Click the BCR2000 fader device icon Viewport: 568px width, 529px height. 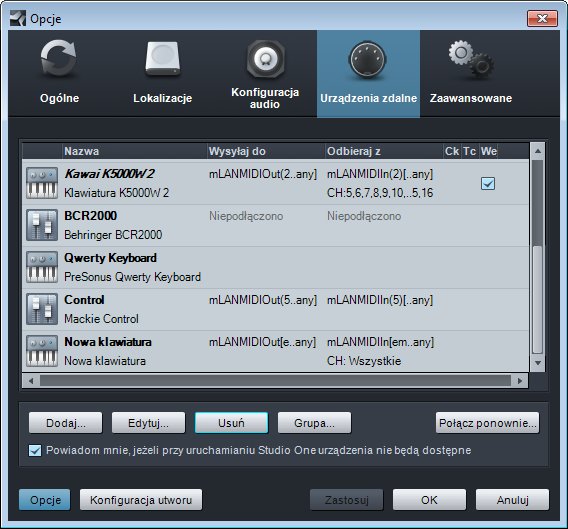pyautogui.click(x=42, y=225)
